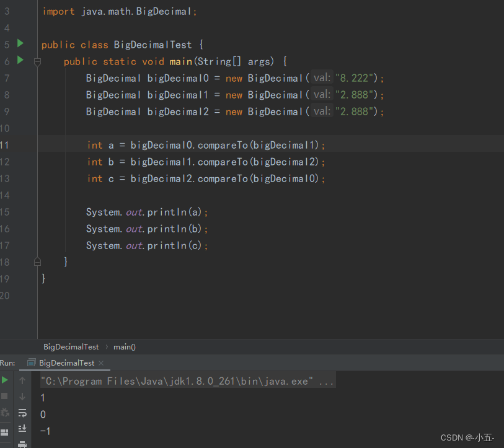Click the val: inlay hint at line 7

click(x=322, y=77)
